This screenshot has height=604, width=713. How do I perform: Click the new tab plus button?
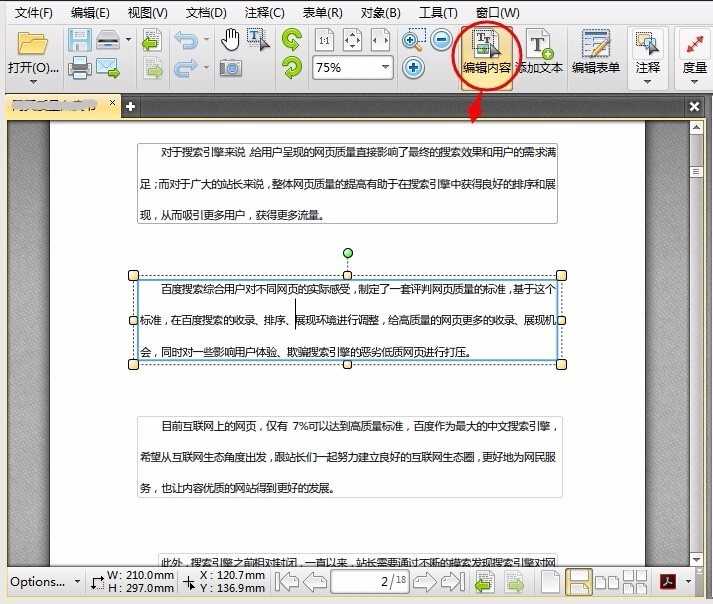pyautogui.click(x=131, y=106)
